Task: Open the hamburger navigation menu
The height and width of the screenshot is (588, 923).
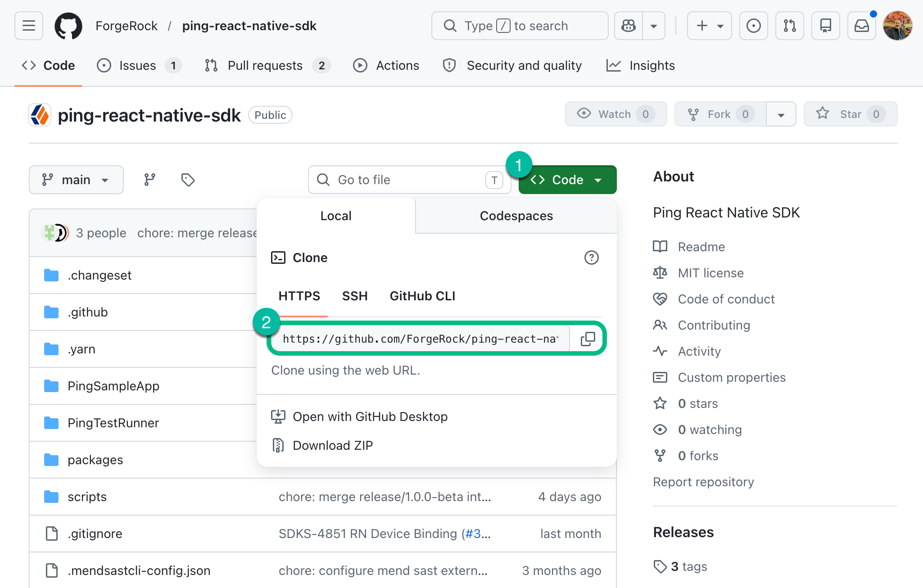Action: click(29, 26)
